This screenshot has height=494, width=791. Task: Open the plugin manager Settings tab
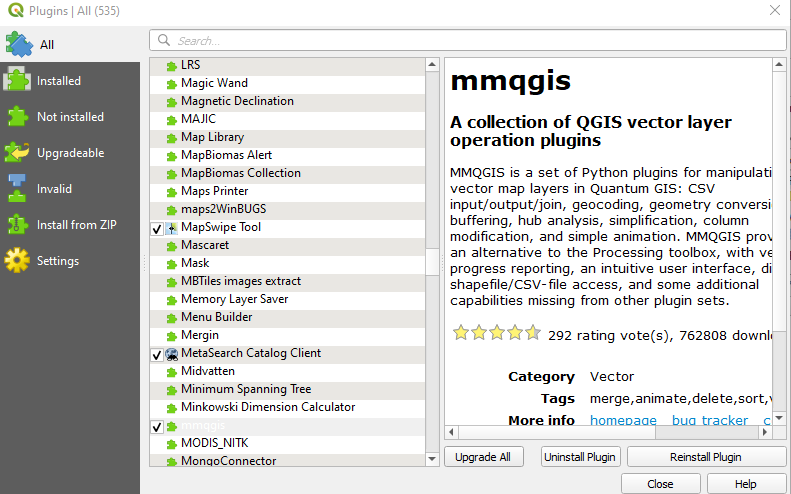point(70,261)
